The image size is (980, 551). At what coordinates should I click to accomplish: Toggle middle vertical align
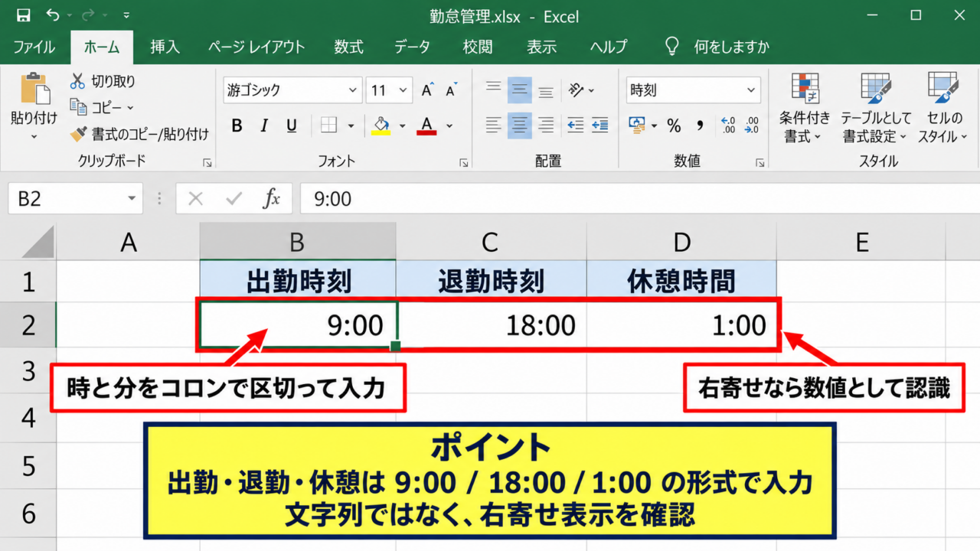point(520,90)
